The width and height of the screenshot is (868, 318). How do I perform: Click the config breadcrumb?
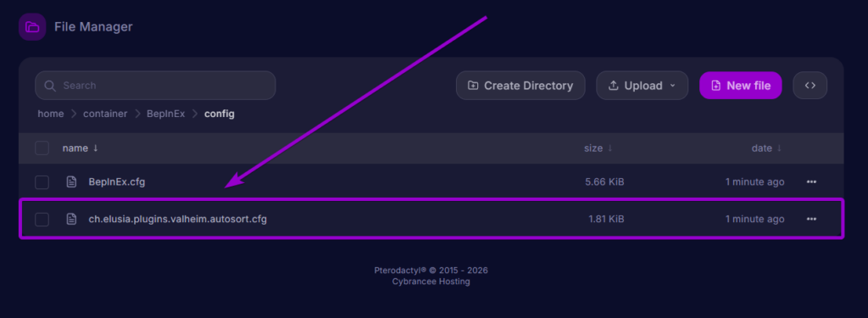point(220,114)
